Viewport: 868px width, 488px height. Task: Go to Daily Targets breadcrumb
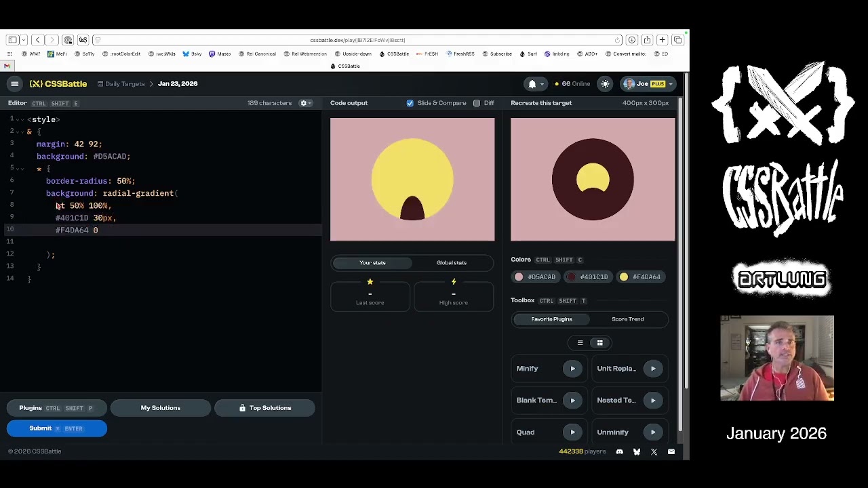point(121,84)
